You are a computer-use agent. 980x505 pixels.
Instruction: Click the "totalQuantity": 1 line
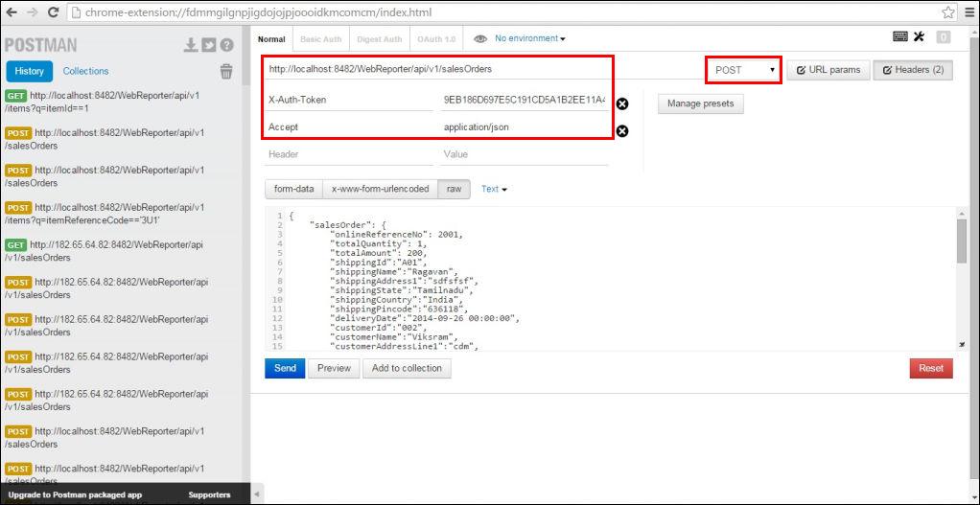(x=381, y=243)
